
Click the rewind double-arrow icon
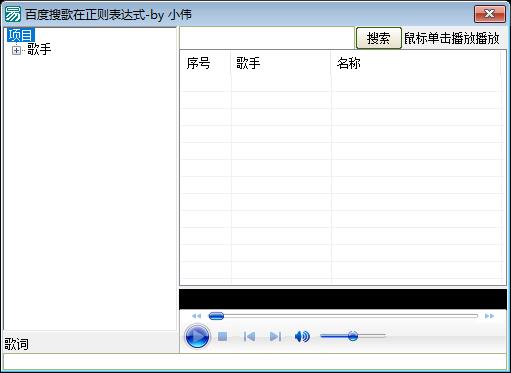tap(196, 316)
